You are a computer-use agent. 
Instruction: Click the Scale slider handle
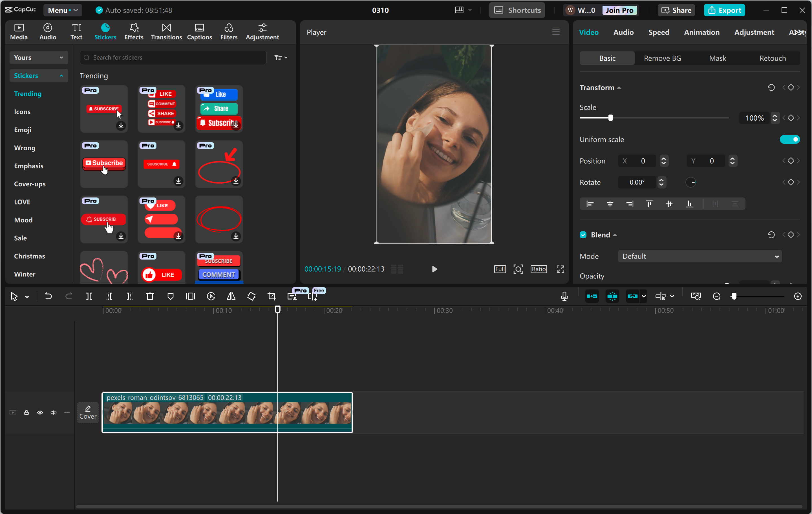tap(610, 118)
